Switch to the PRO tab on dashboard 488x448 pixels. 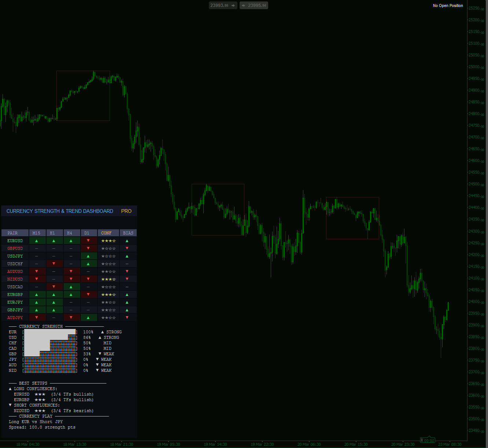(126, 211)
